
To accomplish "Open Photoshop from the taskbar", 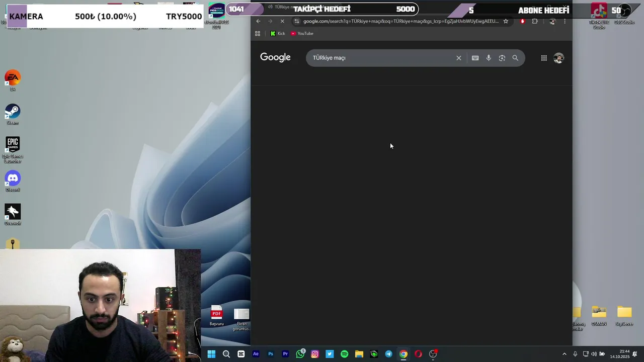I will tap(271, 354).
